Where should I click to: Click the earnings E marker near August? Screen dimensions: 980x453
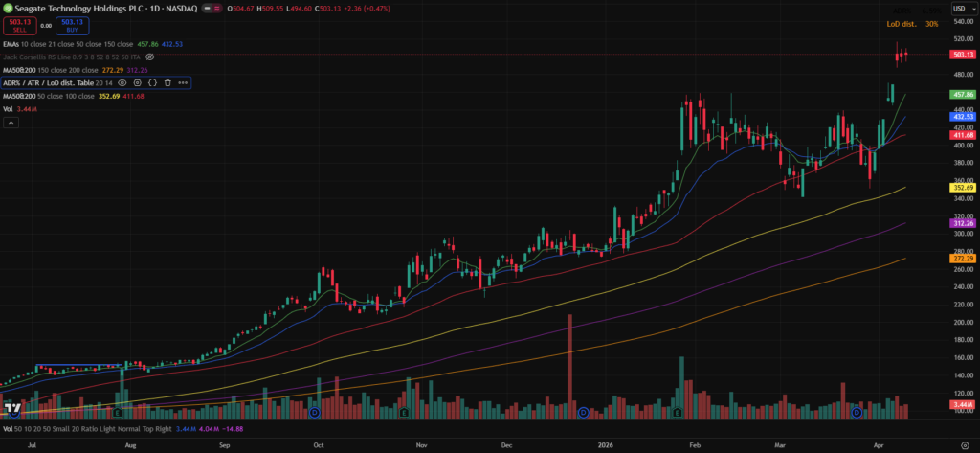coord(117,412)
